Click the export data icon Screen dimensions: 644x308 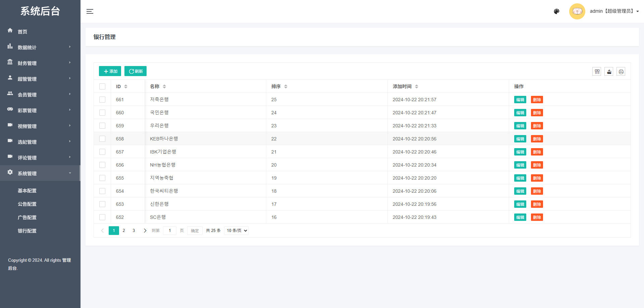[609, 71]
